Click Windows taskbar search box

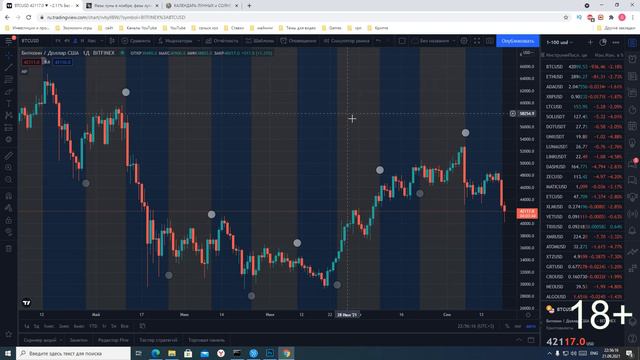[x=73, y=353]
